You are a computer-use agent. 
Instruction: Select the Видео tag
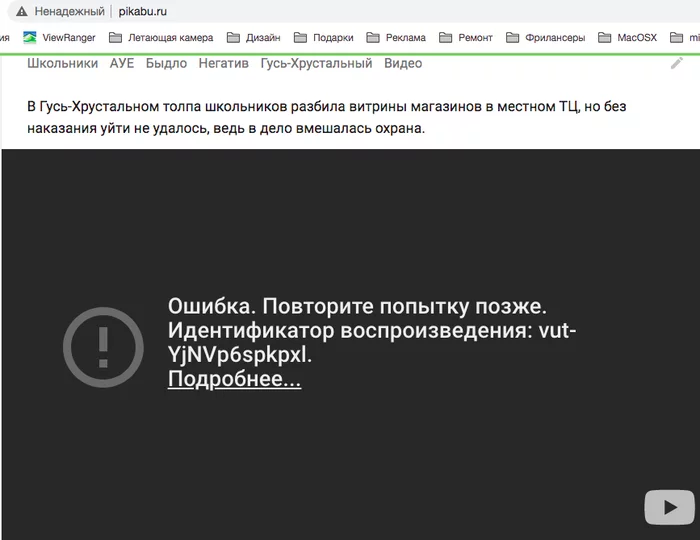point(403,63)
